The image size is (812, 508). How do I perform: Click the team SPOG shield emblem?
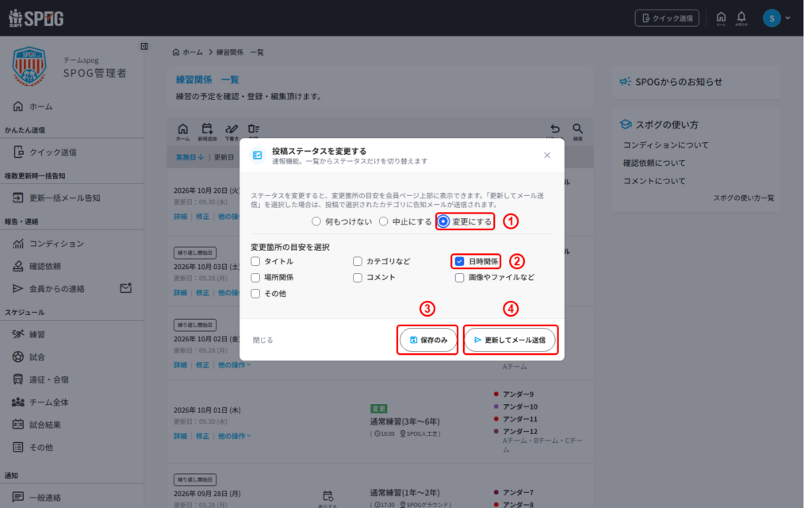coord(29,66)
